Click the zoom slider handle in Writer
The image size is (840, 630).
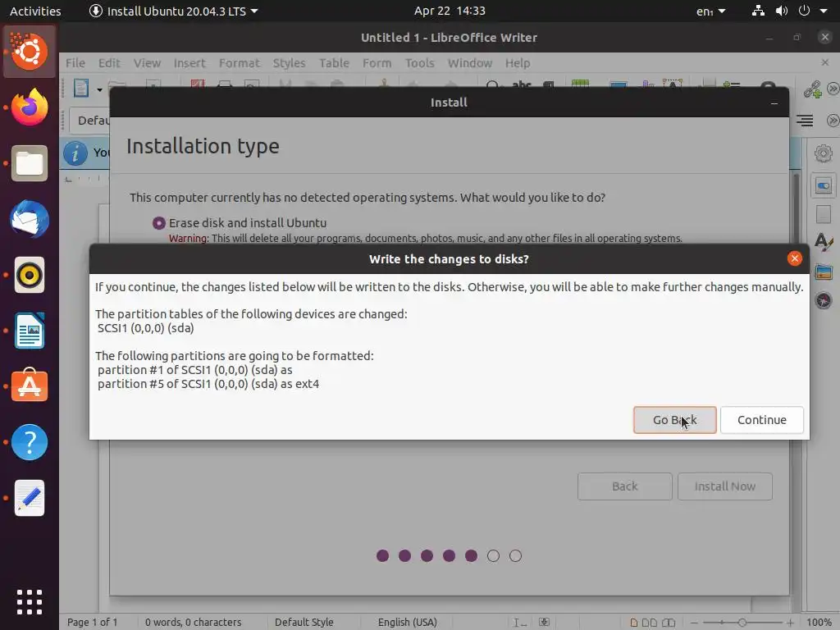point(742,623)
